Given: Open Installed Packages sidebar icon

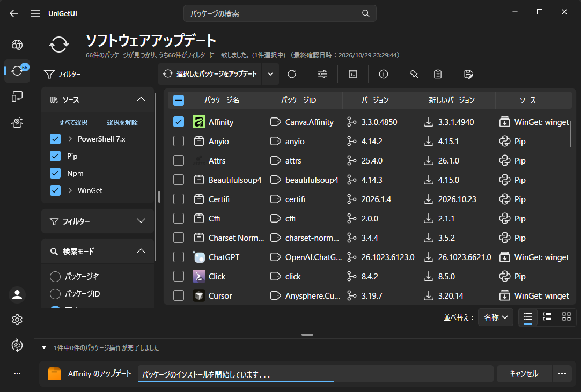Looking at the screenshot, I should [17, 97].
